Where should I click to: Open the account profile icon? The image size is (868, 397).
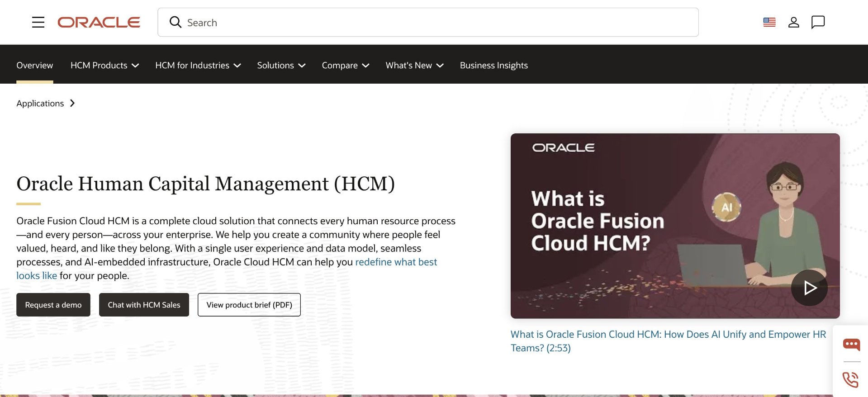coord(794,22)
